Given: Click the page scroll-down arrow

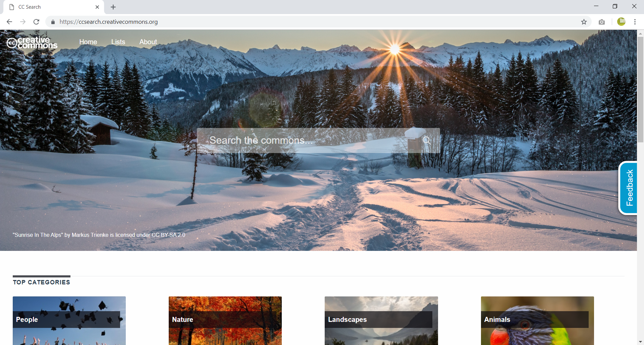Looking at the screenshot, I should pyautogui.click(x=640, y=342).
